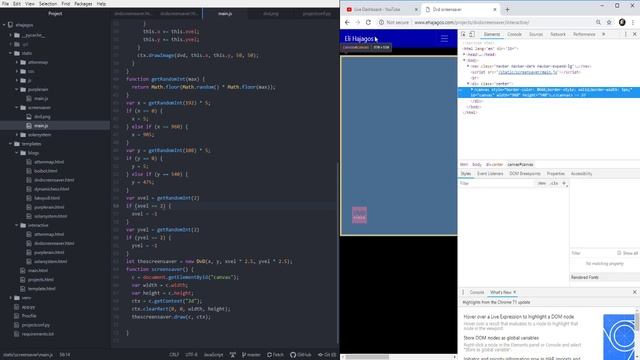The image size is (640, 360).
Task: Reload the page in Chrome
Action: [368, 22]
